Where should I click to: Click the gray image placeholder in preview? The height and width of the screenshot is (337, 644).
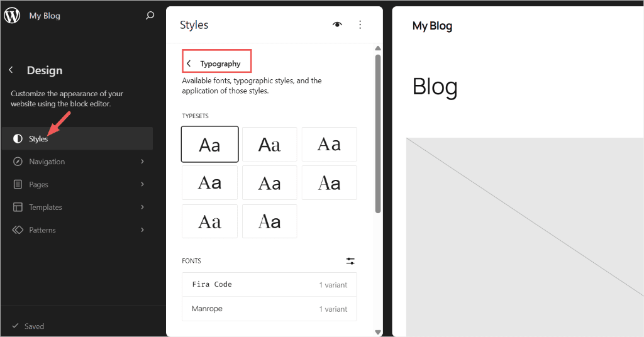(x=525, y=237)
